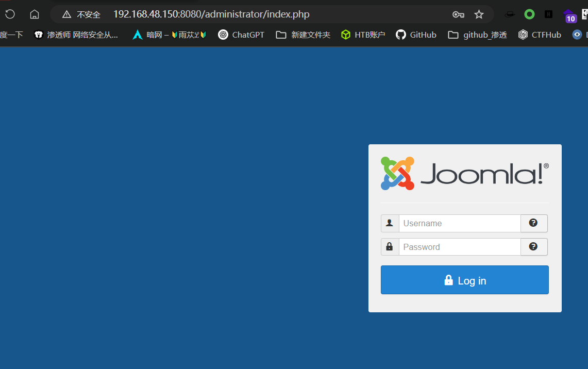
Task: Open the eye icon bookmark after CTFHub
Action: (x=577, y=35)
